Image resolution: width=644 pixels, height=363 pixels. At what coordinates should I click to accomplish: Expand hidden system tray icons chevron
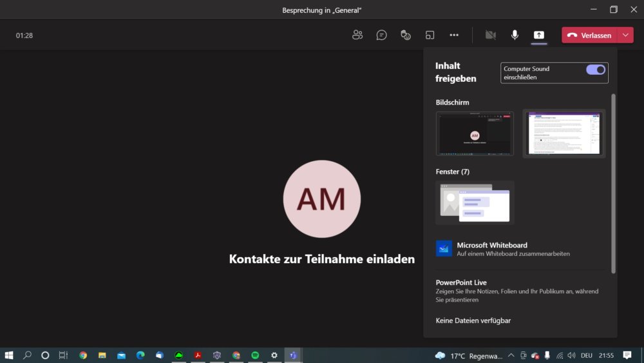(511, 355)
